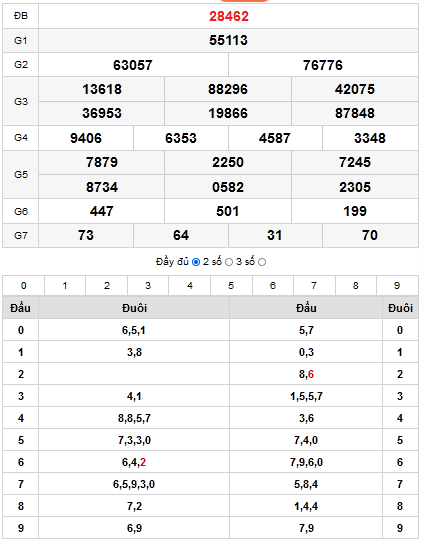Click the G3 number 87848
Screen dimensions: 424x544
[355, 113]
